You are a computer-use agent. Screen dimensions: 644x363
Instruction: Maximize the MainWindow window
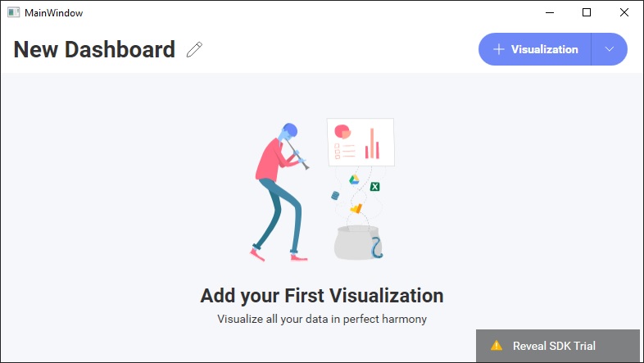pyautogui.click(x=587, y=12)
